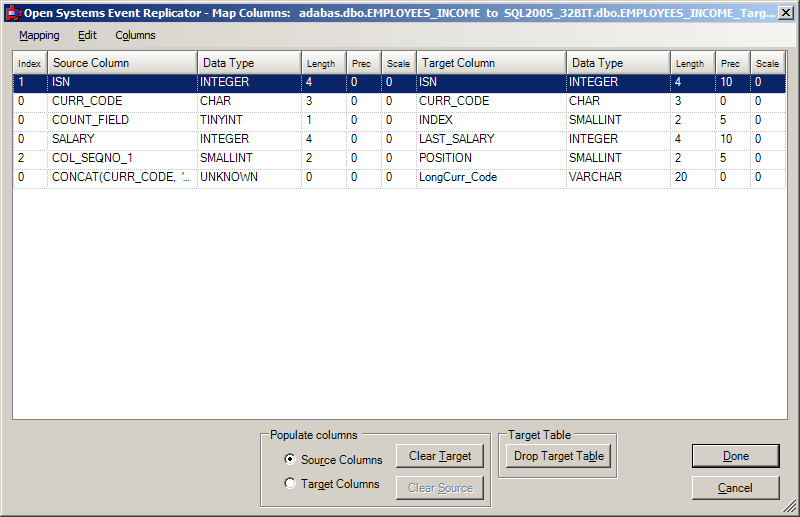800x517 pixels.
Task: Click the UNKNOWN data type cell
Action: pos(249,177)
